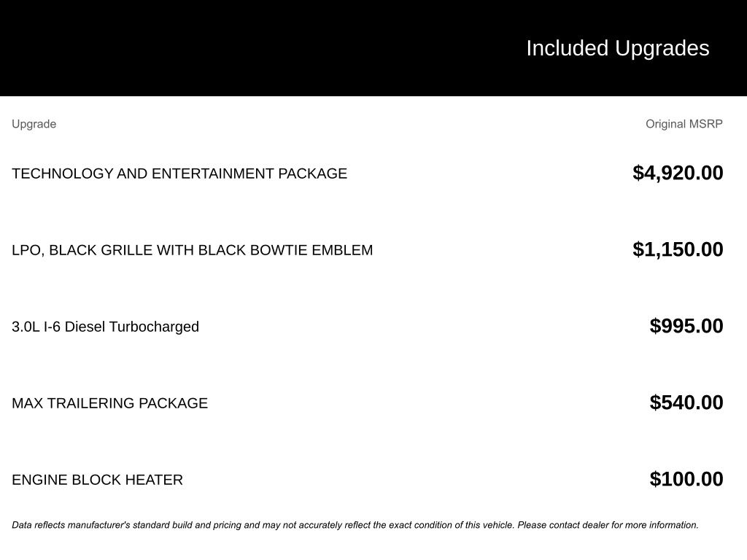The image size is (747, 560).
Task: Select the Technology and Entertainment Package row label
Action: (179, 174)
